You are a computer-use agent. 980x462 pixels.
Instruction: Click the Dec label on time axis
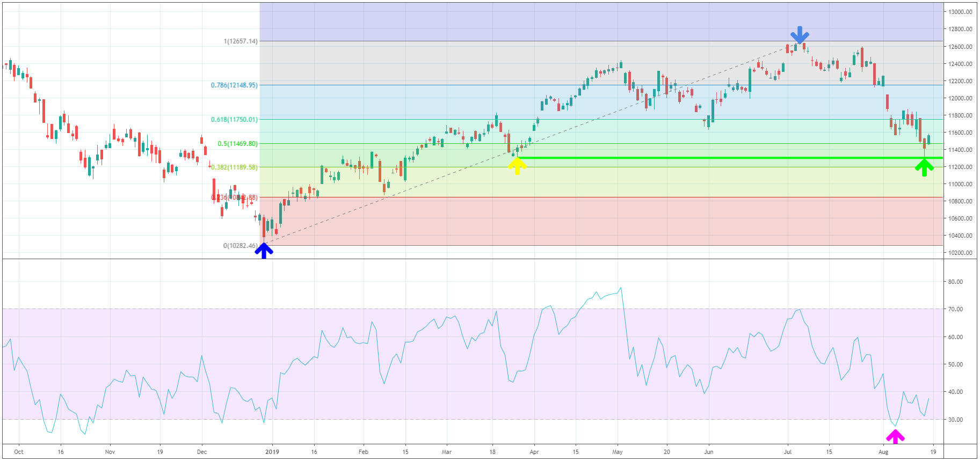tap(202, 452)
